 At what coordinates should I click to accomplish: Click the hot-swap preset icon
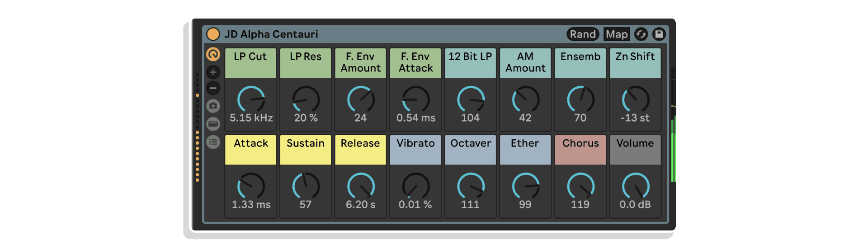641,34
